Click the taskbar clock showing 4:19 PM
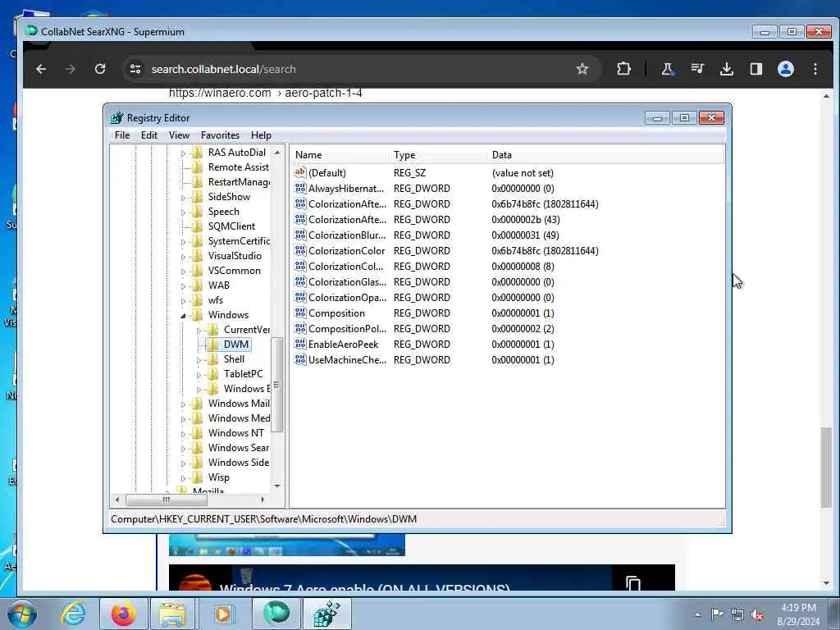840x630 pixels. click(x=798, y=614)
